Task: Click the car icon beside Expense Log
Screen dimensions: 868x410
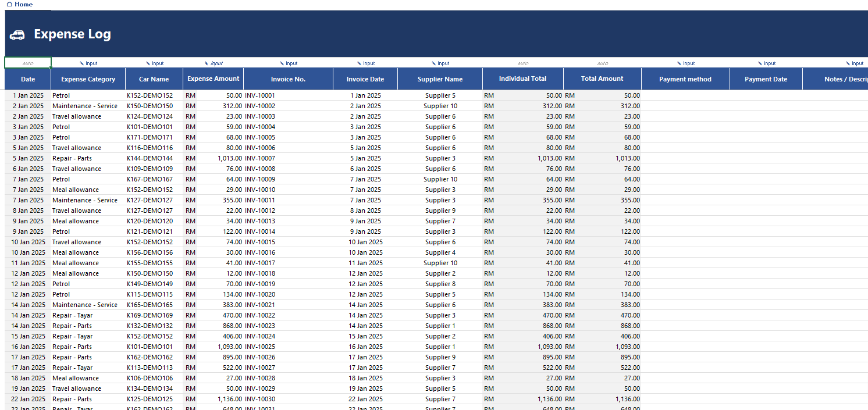Action: click(x=17, y=35)
